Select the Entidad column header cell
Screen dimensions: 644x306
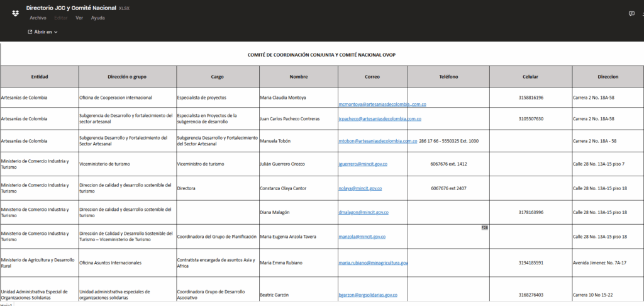(x=40, y=77)
